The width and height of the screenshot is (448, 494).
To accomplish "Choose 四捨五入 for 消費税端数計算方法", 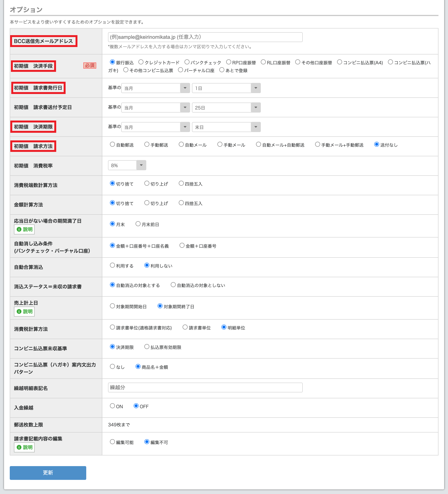I will 181,183.
